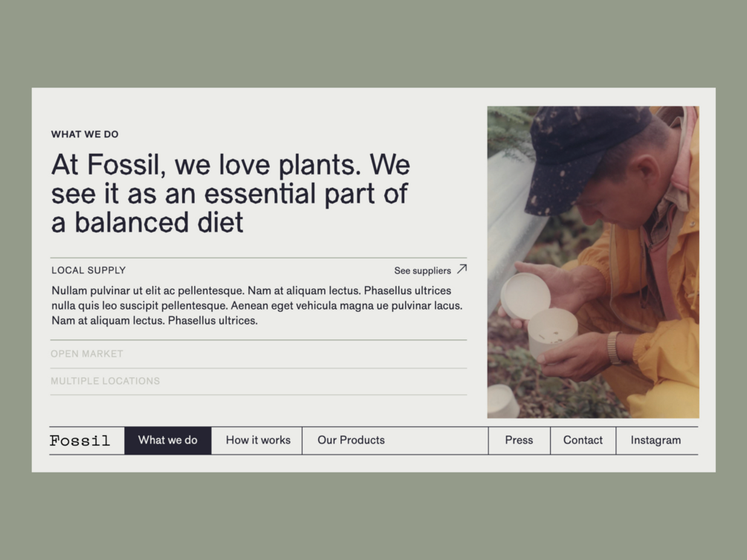The image size is (747, 560).
Task: Collapse the Local Supply section
Action: 88,270
